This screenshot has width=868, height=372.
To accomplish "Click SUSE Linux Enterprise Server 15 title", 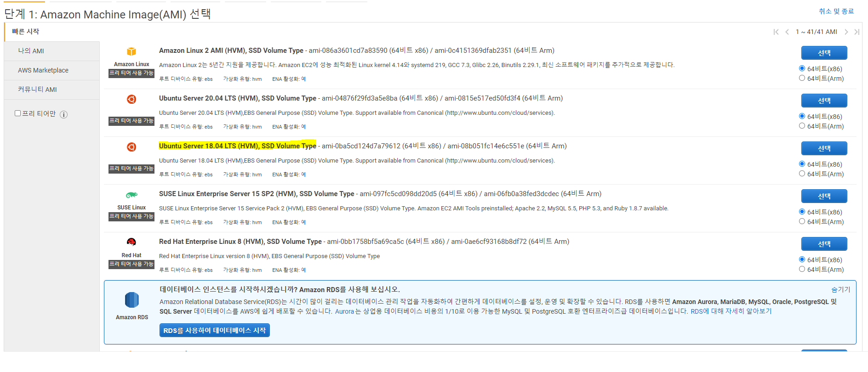I will point(257,194).
